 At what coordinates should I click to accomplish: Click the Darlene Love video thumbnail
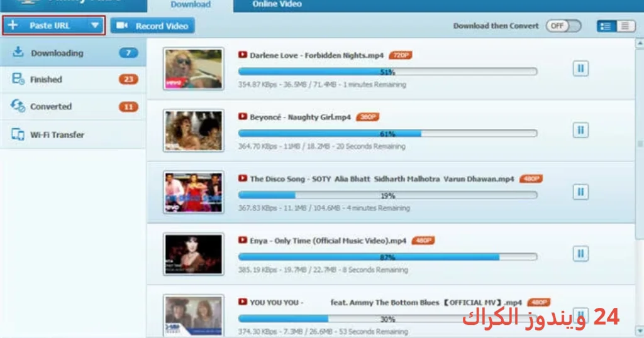[194, 69]
